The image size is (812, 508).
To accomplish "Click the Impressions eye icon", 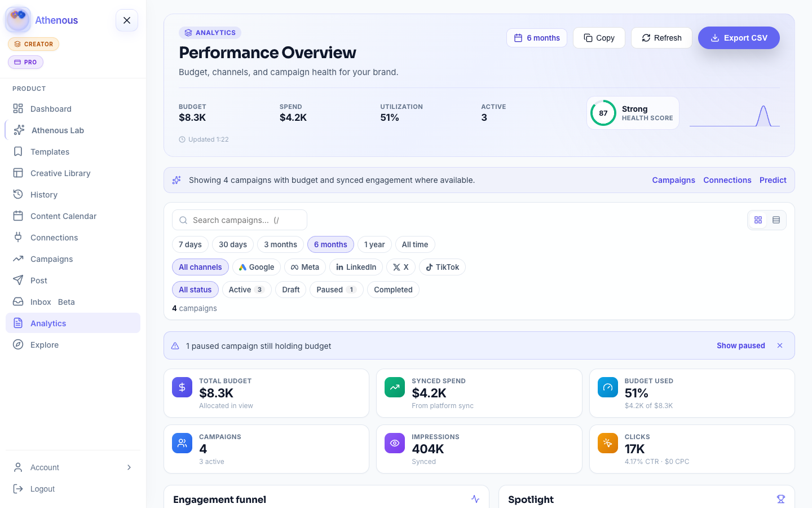I will 395,443.
